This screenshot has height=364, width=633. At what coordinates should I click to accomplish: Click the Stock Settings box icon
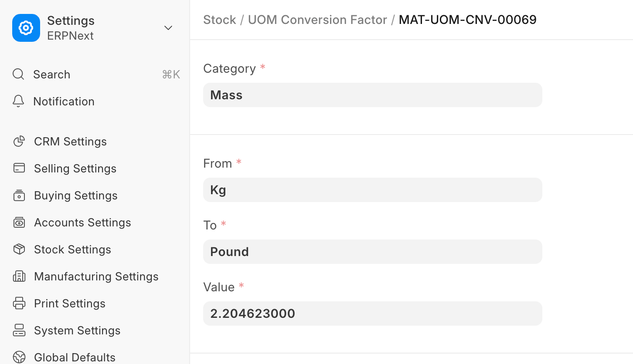(19, 249)
